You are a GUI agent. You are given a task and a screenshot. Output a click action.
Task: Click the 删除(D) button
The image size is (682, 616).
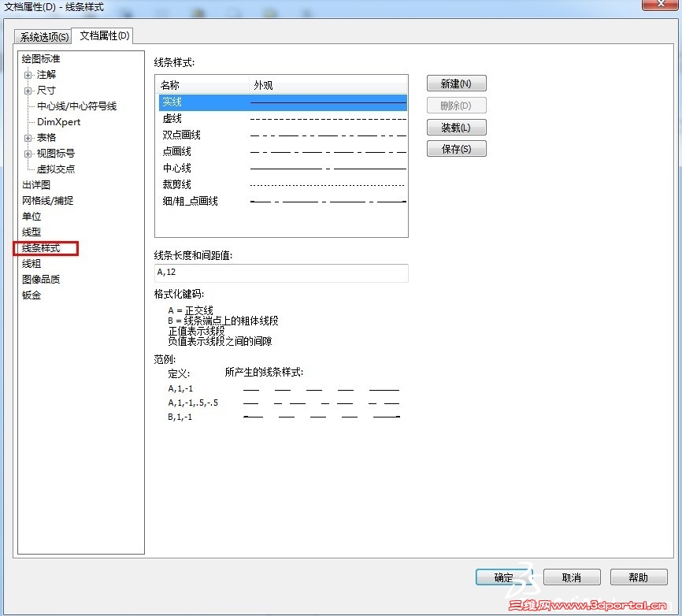pyautogui.click(x=456, y=106)
